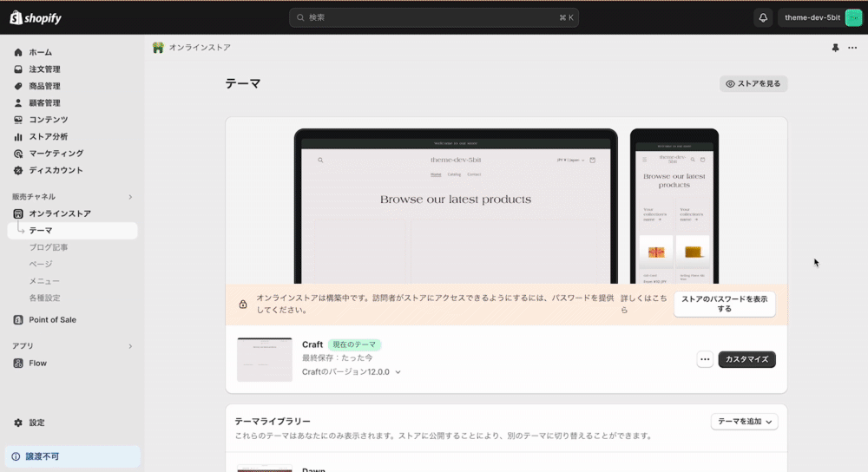This screenshot has height=472, width=868.
Task: Click the 譲渡不可 info icon
Action: click(16, 456)
